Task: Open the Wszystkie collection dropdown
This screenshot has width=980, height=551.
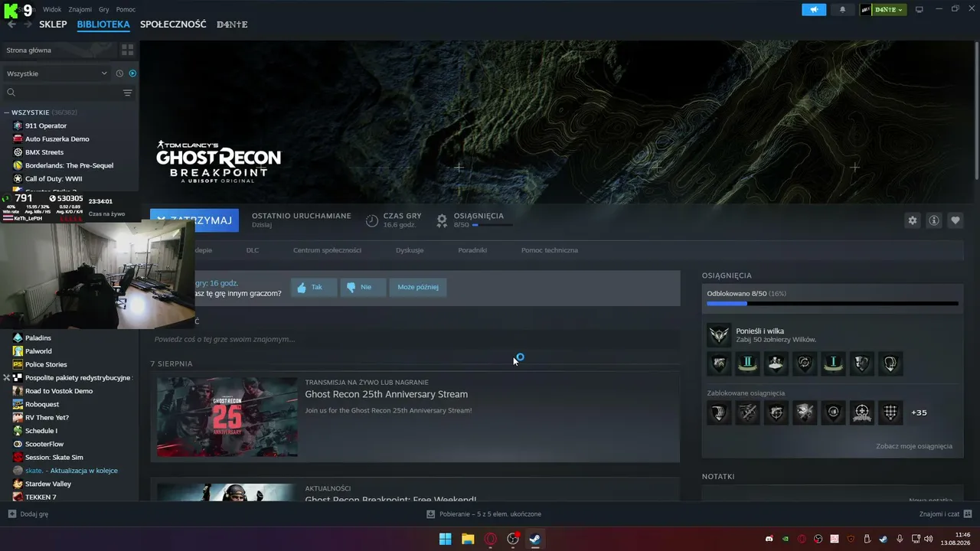Action: click(57, 73)
